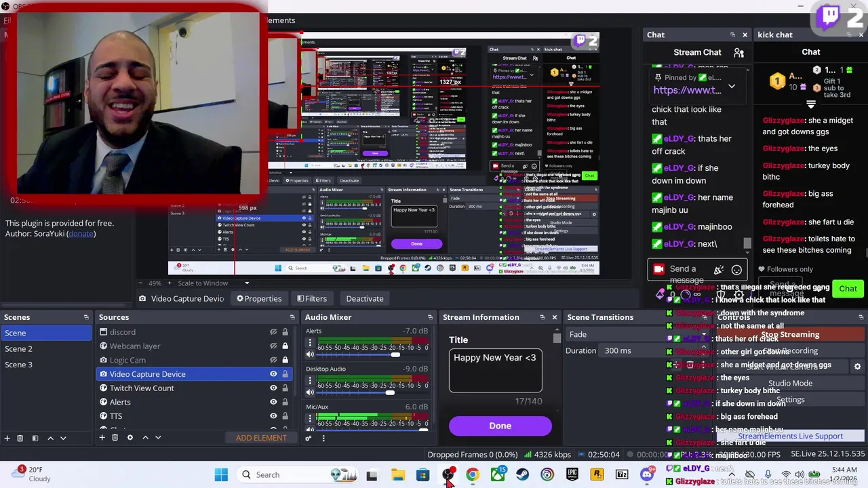This screenshot has width=868, height=488.
Task: Undock the Sources panel
Action: 292,317
